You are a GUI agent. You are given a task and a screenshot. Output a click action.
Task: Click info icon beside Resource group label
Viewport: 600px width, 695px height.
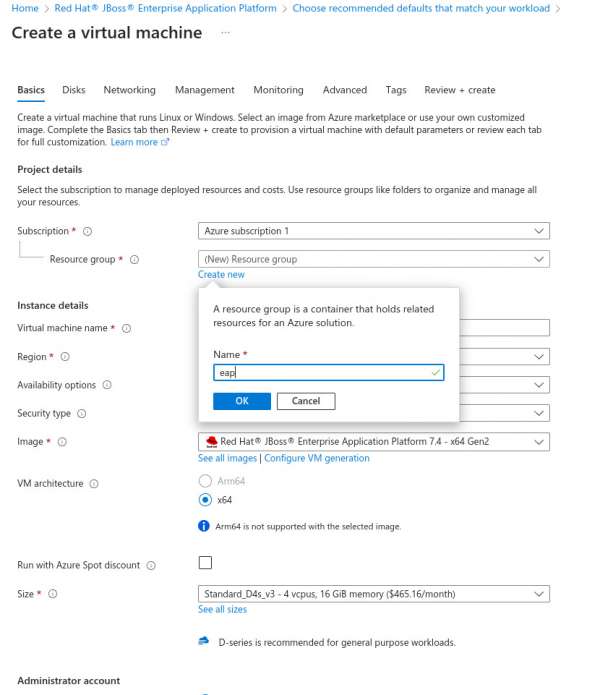(134, 259)
